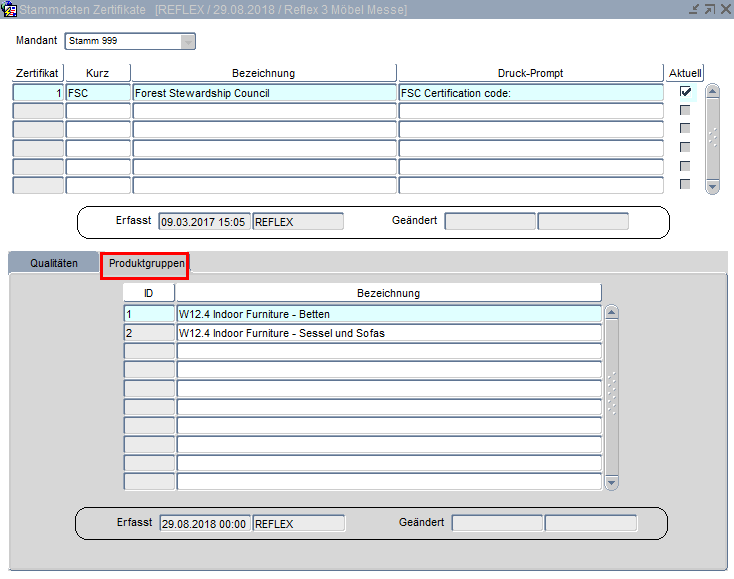The image size is (734, 579).
Task: Minimize the Stammdaten Zertifikate window
Action: [694, 9]
